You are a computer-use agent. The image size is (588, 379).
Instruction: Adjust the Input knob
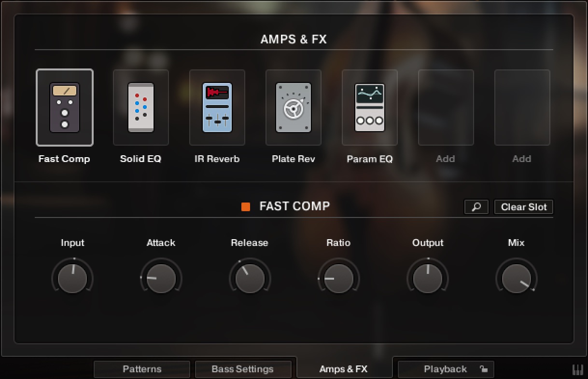72,277
